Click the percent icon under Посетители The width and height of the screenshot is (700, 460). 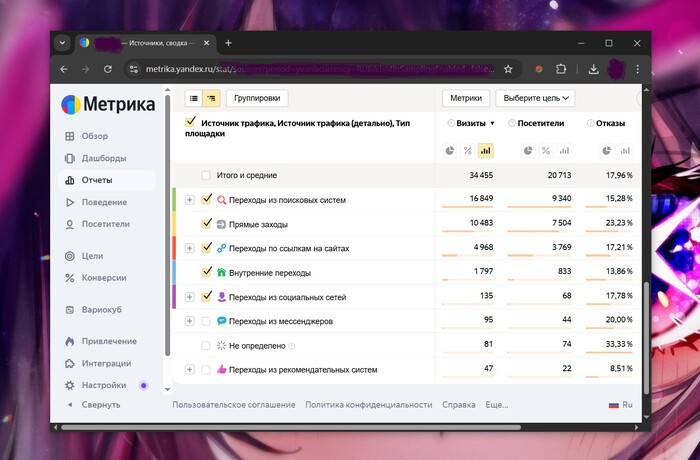[x=546, y=151]
